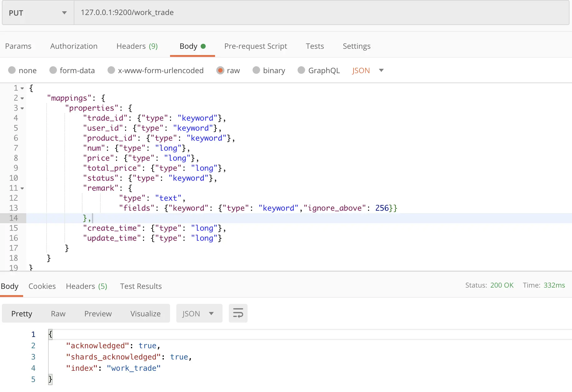The width and height of the screenshot is (572, 392).
Task: Select the request Body tab
Action: tap(192, 46)
